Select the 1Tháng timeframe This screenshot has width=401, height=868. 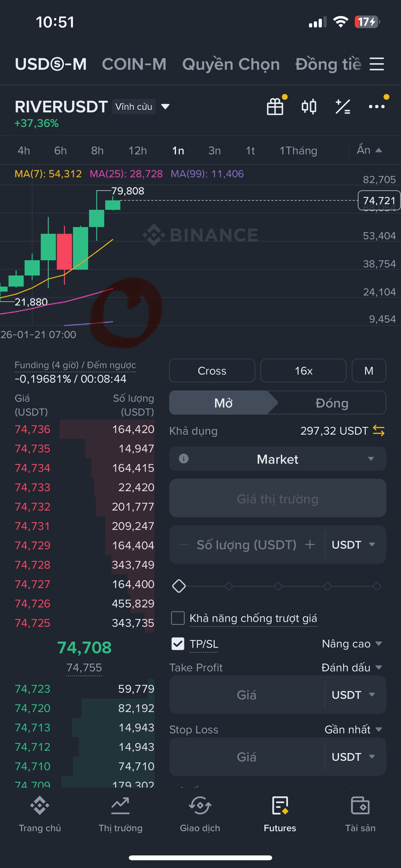[298, 151]
